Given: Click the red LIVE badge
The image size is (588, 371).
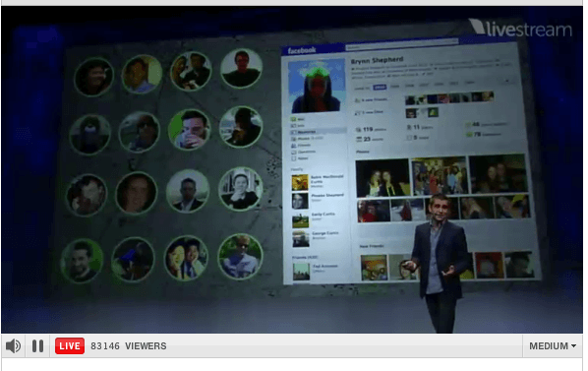Looking at the screenshot, I should (70, 345).
